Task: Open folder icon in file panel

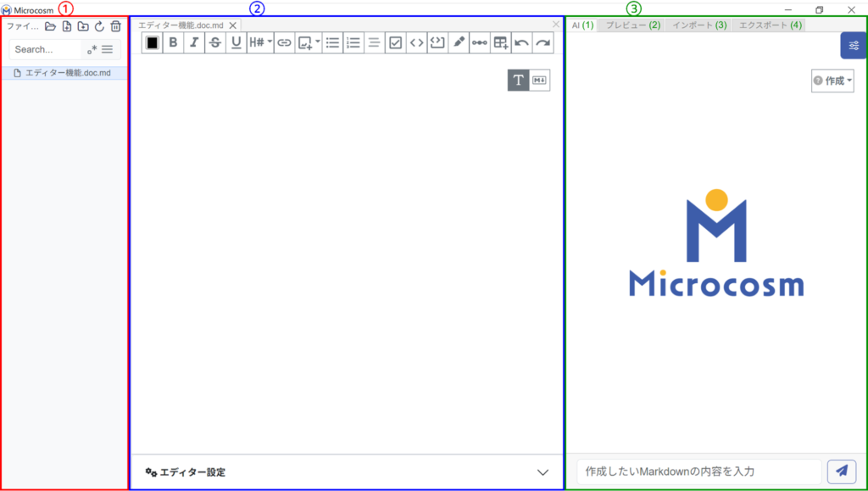Action: 50,26
